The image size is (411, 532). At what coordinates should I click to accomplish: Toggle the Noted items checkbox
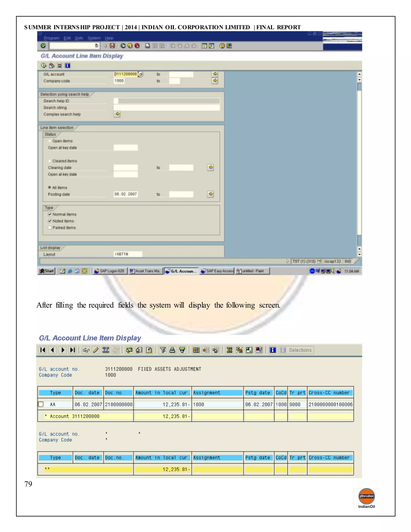[50, 221]
